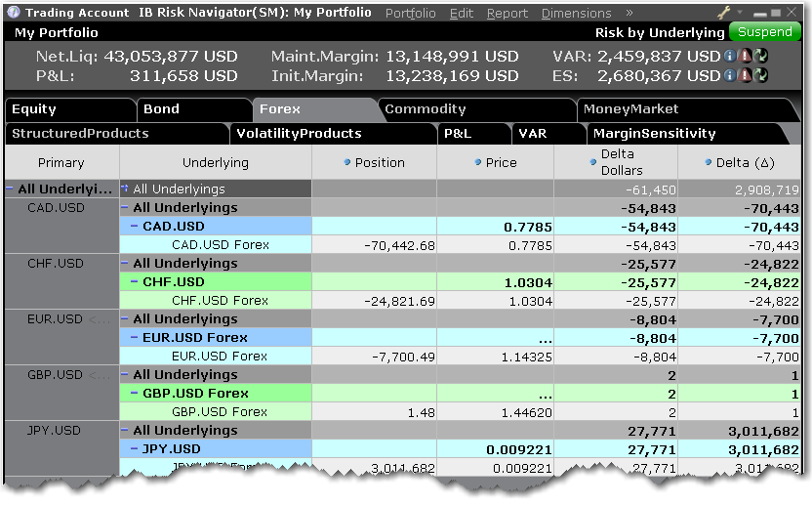Click the Delta Dollars column header
812x505 pixels.
(x=617, y=162)
